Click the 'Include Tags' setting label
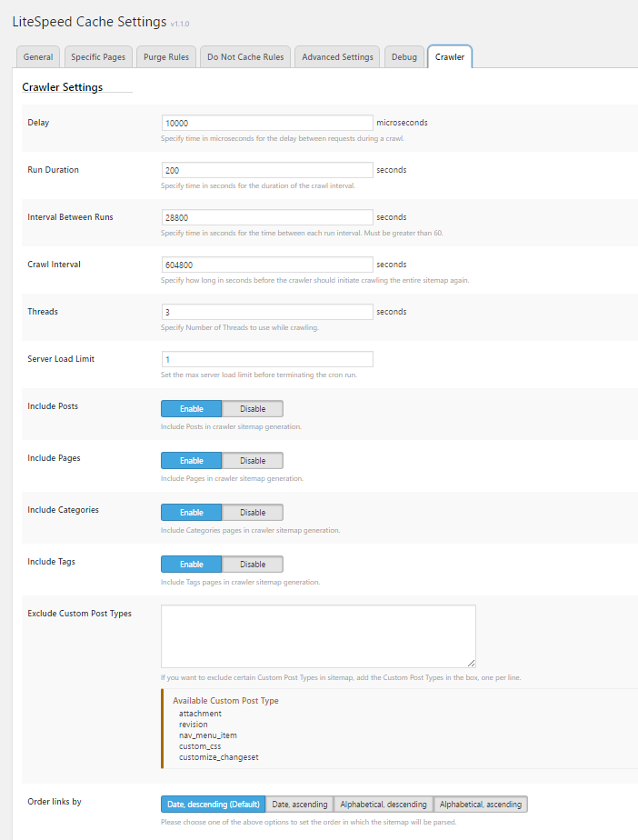The image size is (638, 840). pyautogui.click(x=52, y=562)
